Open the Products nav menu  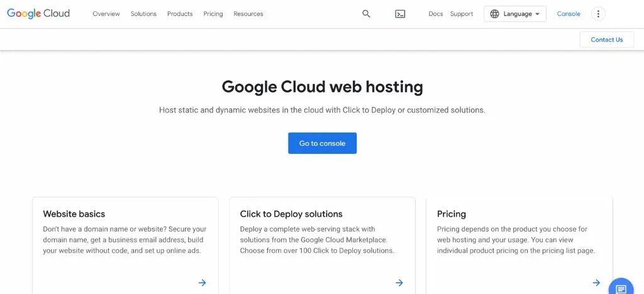click(x=180, y=14)
